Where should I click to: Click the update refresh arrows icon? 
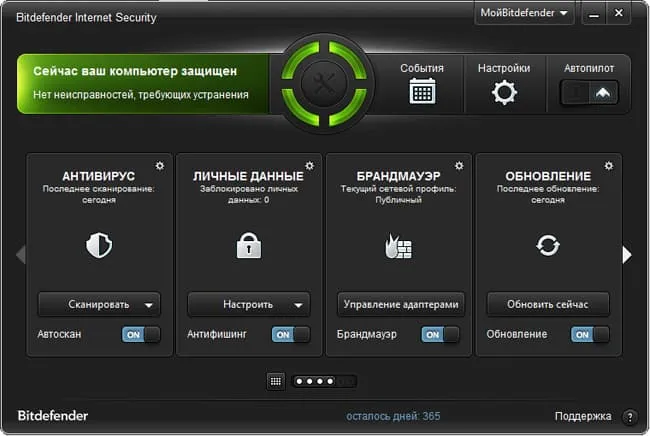(548, 245)
